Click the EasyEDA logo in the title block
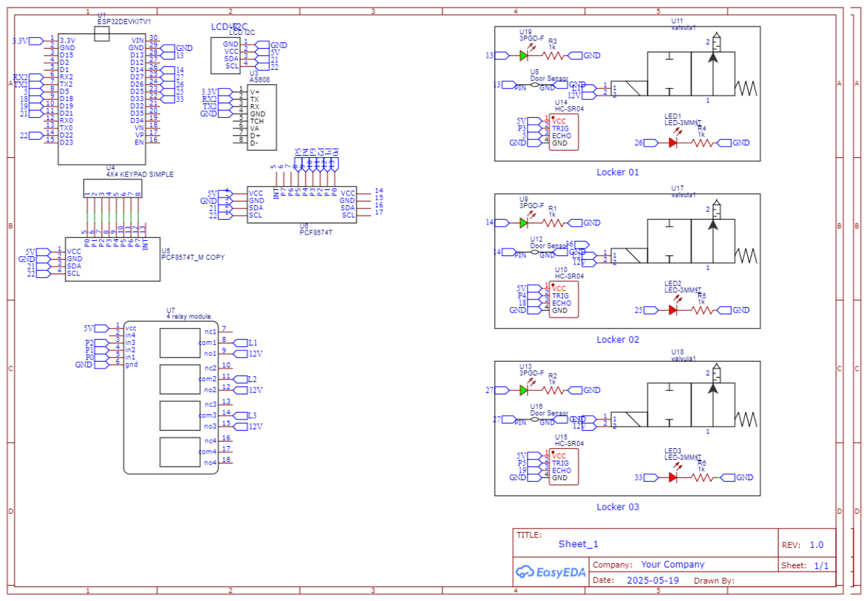868x601 pixels. coord(550,572)
